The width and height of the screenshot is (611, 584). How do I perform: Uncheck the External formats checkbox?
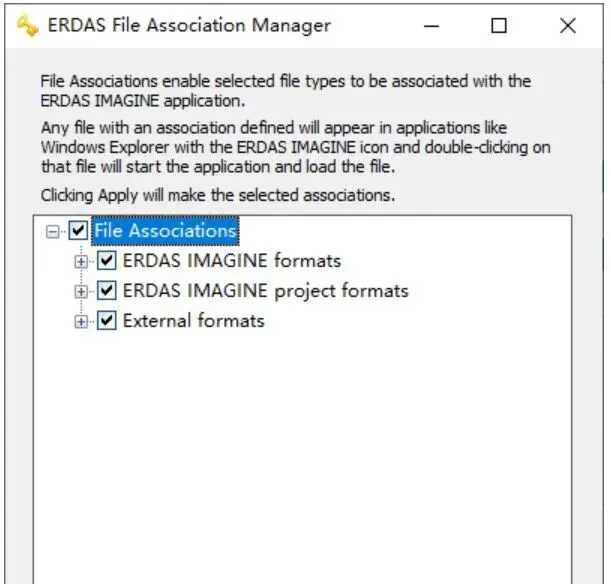point(108,321)
